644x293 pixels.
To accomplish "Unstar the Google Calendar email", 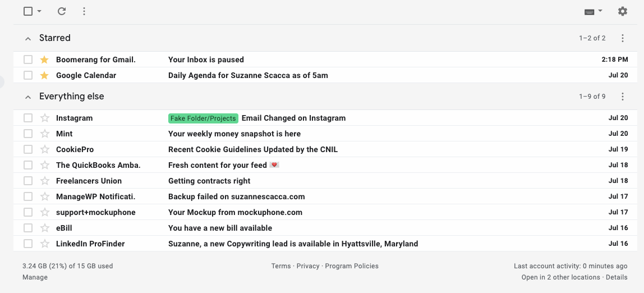I will click(44, 75).
